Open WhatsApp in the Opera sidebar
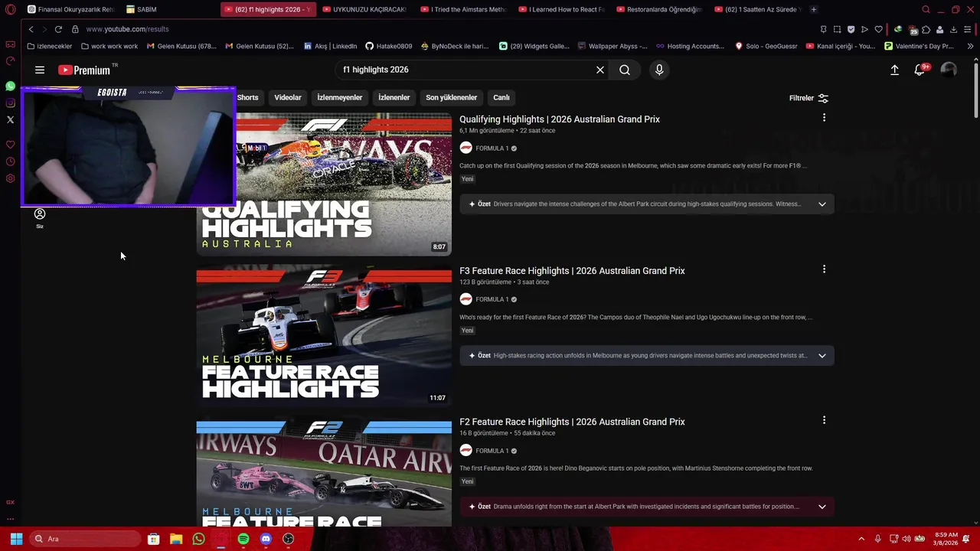980x551 pixels. pyautogui.click(x=10, y=86)
